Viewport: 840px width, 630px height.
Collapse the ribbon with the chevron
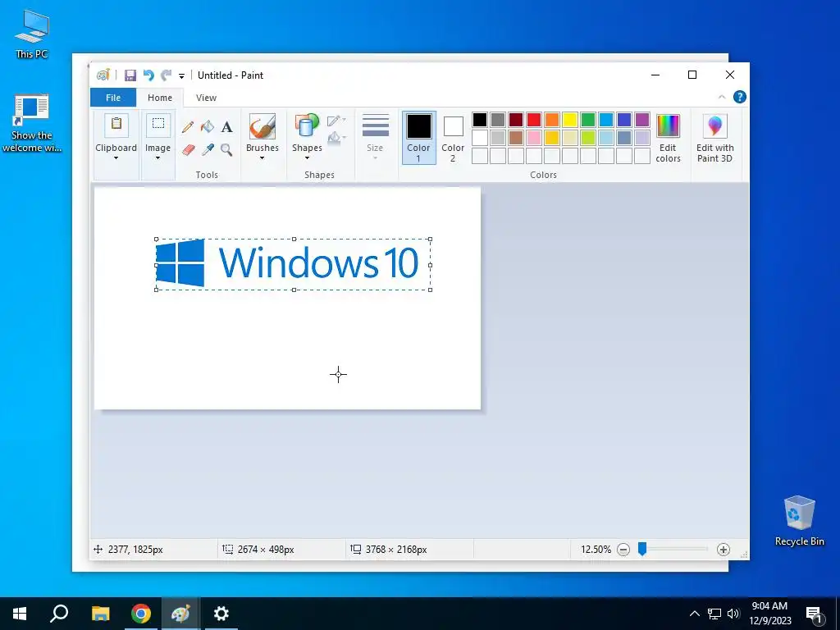tap(722, 97)
